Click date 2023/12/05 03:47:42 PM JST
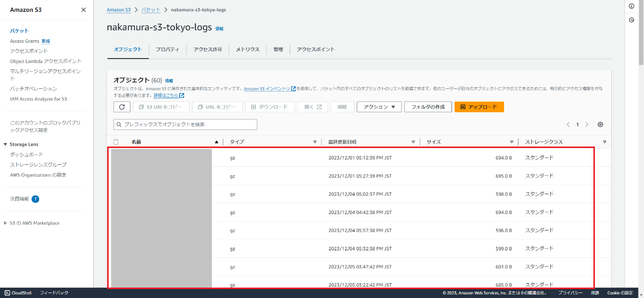The width and height of the screenshot is (644, 298). [x=360, y=267]
